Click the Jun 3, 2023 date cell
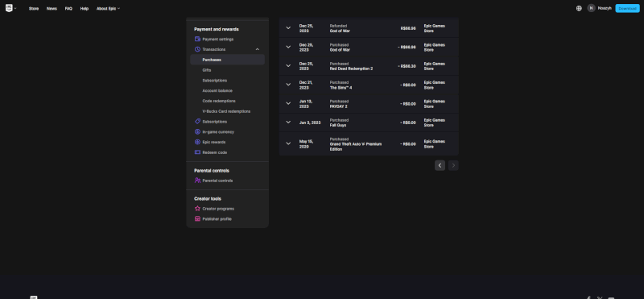The image size is (644, 299). [x=310, y=123]
